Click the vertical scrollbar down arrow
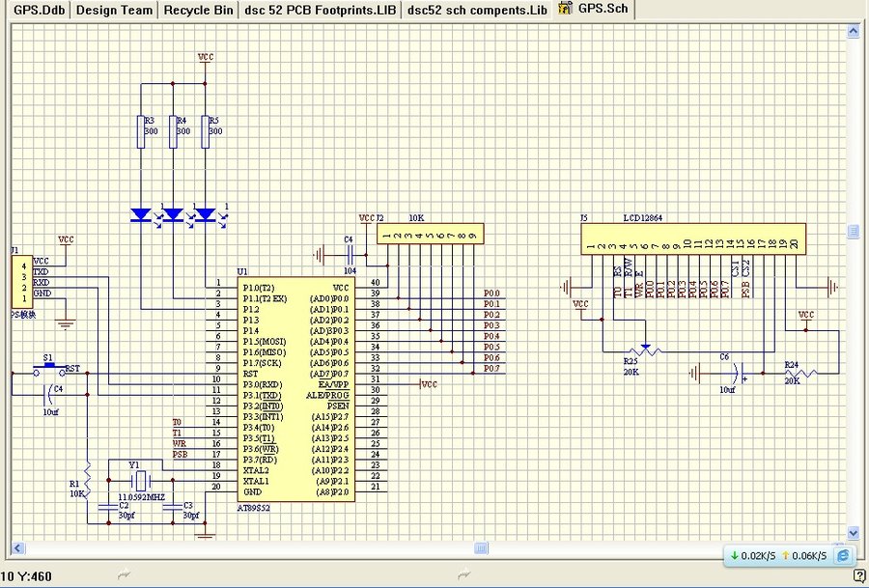This screenshot has width=869, height=588. (x=853, y=532)
